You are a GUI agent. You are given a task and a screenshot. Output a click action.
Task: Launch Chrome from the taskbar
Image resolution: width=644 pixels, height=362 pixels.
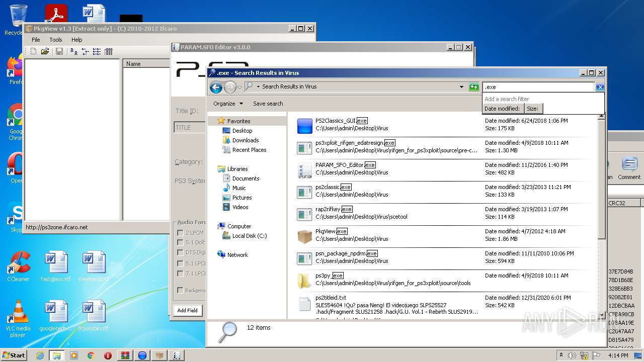point(91,355)
